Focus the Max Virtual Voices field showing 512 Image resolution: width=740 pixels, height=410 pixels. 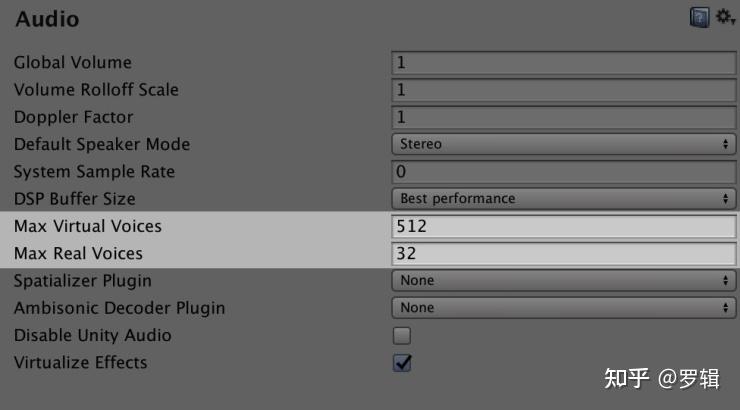click(563, 226)
